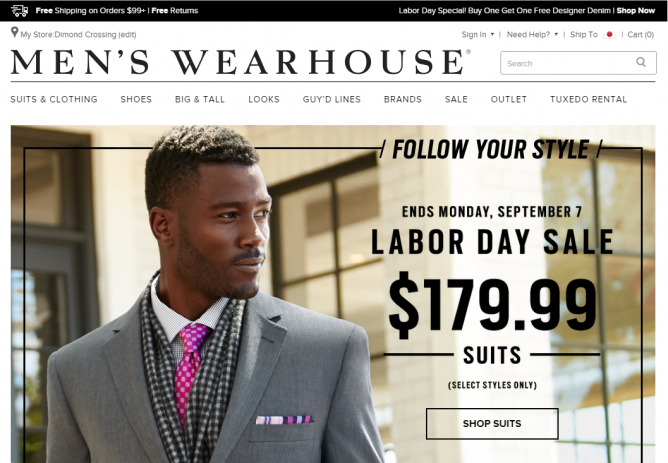The width and height of the screenshot is (668, 463).
Task: Go to the Sale section
Action: (x=456, y=99)
